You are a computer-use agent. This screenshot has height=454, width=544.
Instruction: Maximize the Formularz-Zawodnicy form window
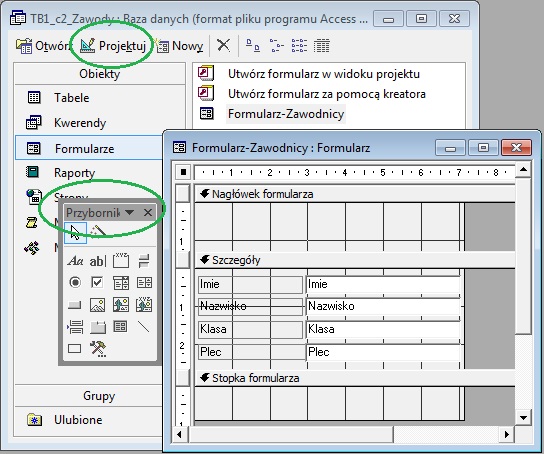tap(483, 148)
